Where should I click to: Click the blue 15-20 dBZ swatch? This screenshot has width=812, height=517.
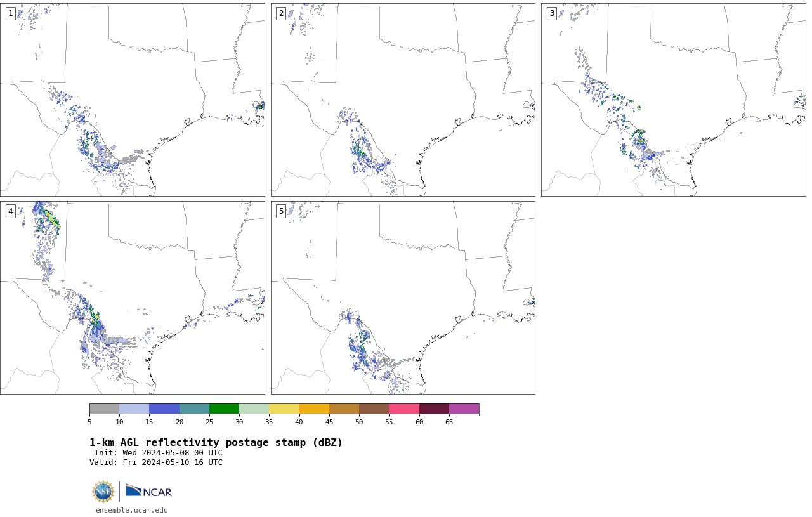164,409
